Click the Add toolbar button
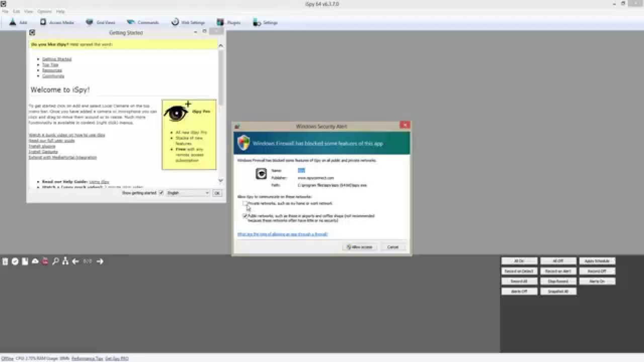The width and height of the screenshot is (644, 362). pos(18,23)
